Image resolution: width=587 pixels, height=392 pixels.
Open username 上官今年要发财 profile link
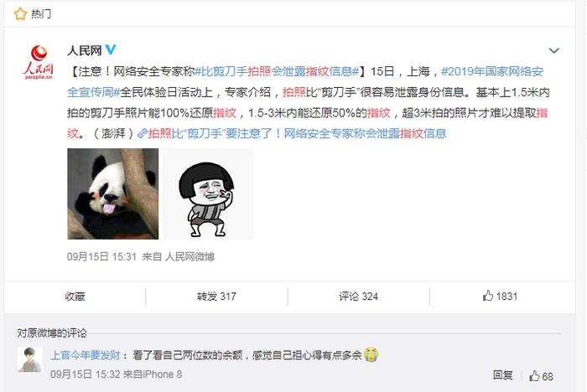coord(85,355)
